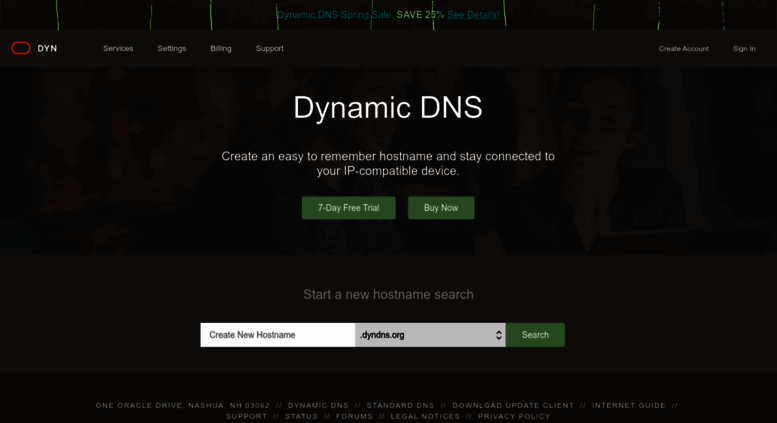Open the Support menu in navigation bar

[270, 49]
